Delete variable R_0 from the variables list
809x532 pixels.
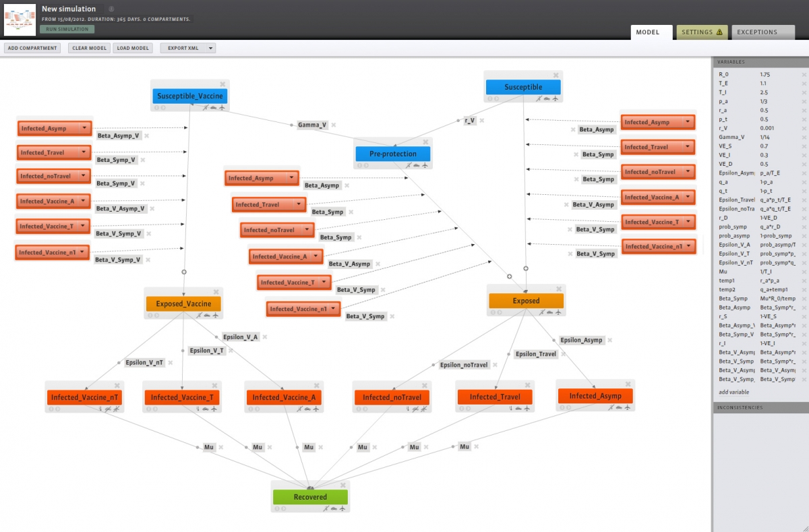[x=804, y=74]
